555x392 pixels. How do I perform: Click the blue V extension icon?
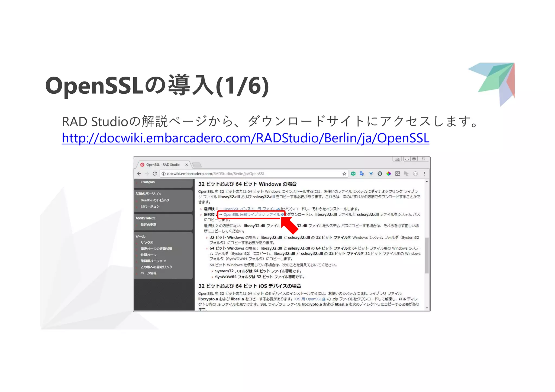[x=371, y=174]
